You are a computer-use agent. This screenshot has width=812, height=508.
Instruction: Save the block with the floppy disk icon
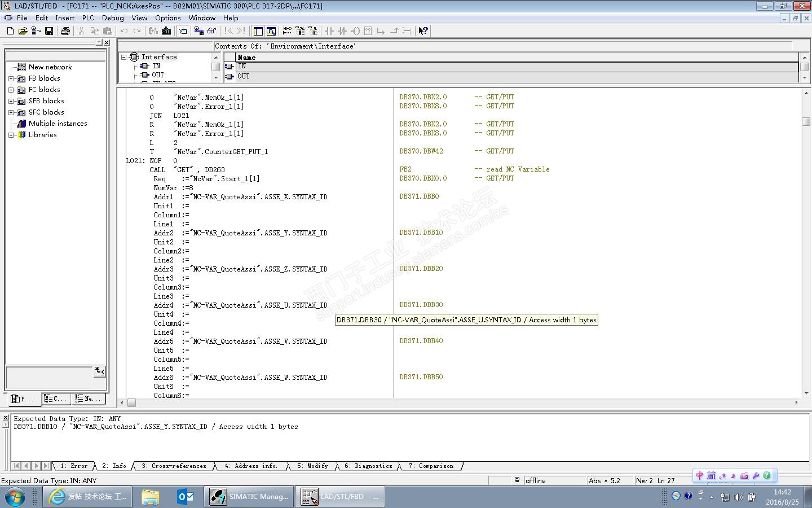tap(49, 31)
